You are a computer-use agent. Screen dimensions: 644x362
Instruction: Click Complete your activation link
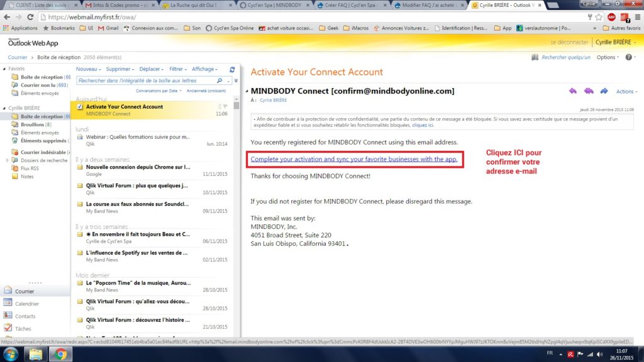(x=353, y=159)
